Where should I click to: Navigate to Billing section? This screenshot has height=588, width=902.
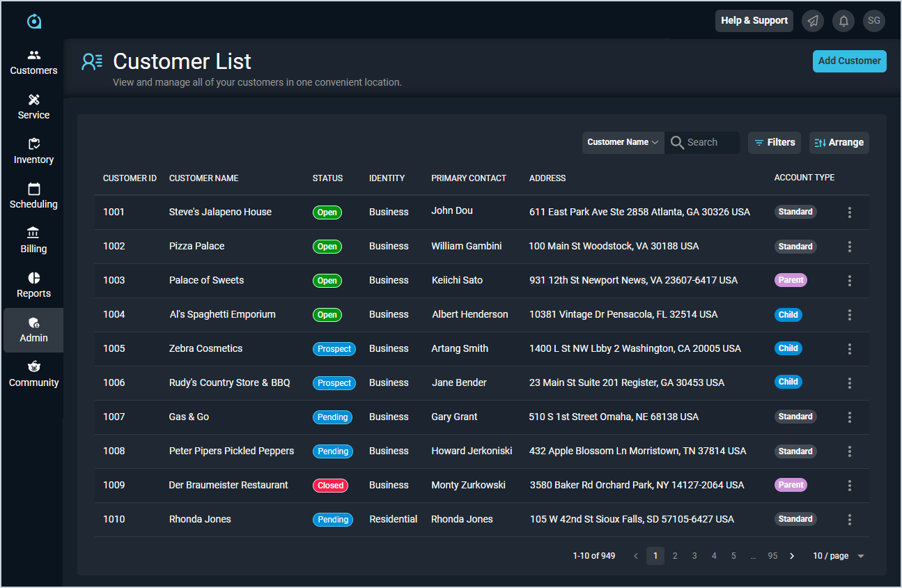click(x=33, y=240)
